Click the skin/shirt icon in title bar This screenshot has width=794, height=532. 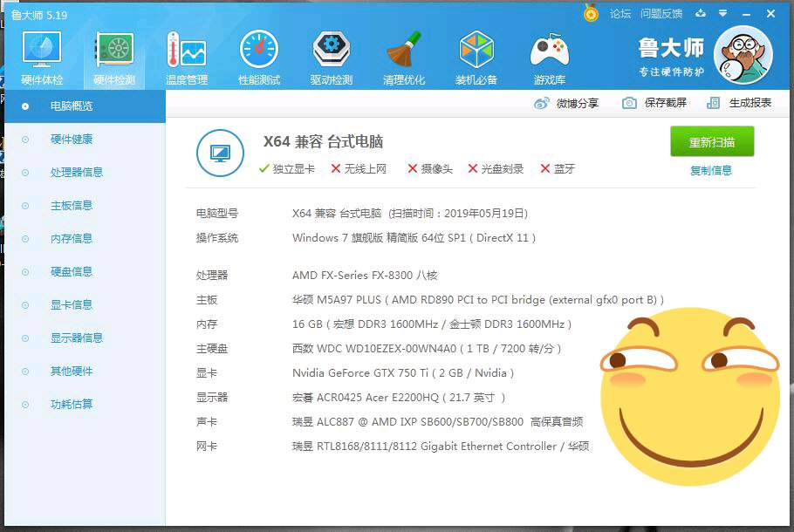(x=701, y=13)
